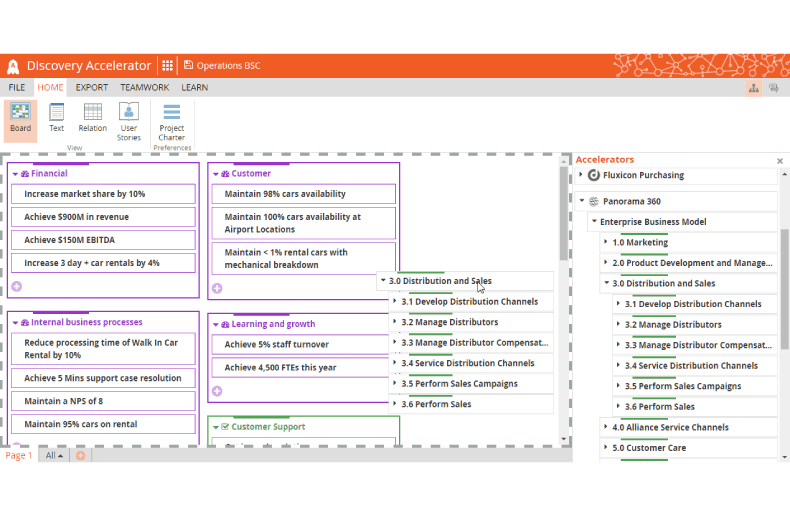Add new item in Learning and growth
Image resolution: width=790 pixels, height=515 pixels.
tap(217, 391)
